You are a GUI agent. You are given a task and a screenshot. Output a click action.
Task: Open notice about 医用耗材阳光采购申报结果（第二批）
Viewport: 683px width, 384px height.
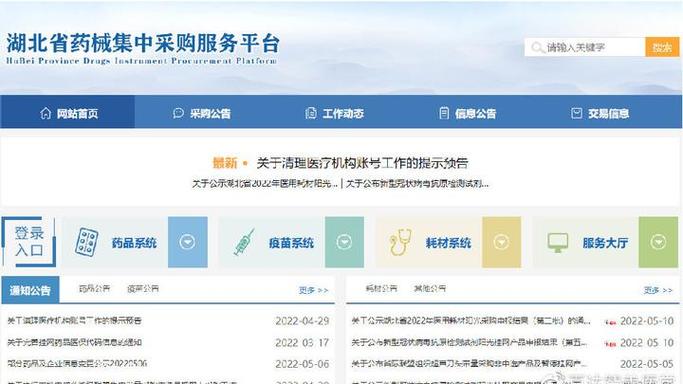pos(470,321)
